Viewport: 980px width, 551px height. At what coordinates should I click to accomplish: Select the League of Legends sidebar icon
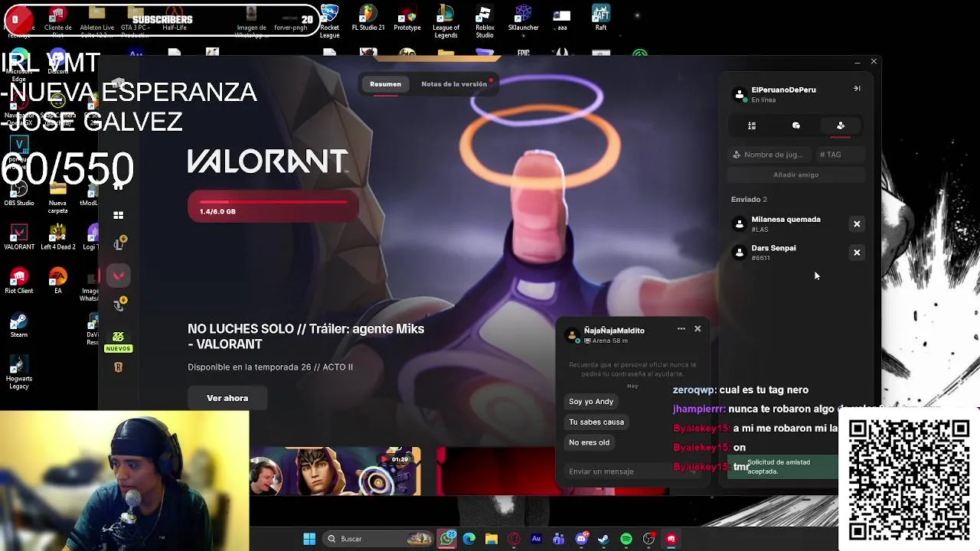tap(119, 244)
